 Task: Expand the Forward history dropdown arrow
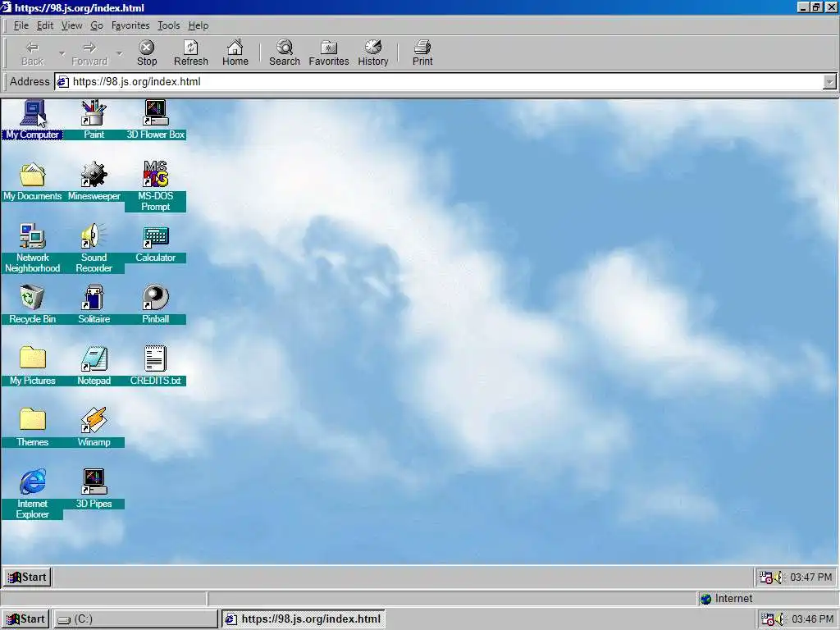click(120, 53)
